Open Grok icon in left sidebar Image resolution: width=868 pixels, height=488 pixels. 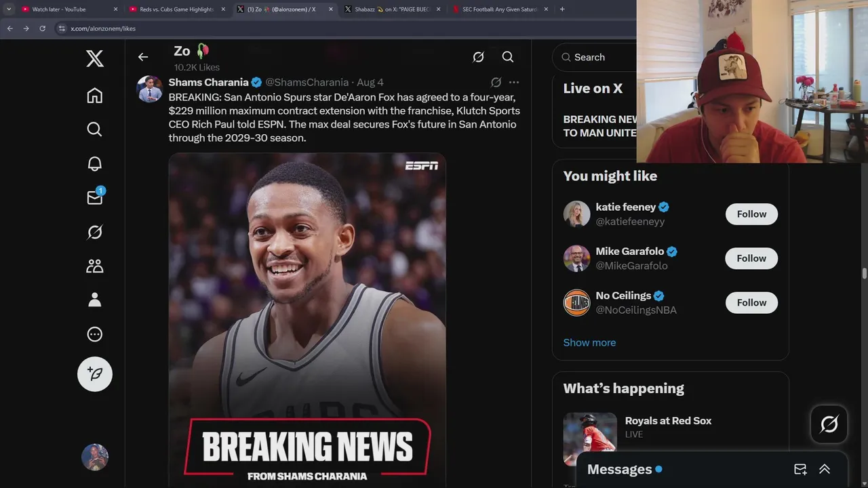95,232
